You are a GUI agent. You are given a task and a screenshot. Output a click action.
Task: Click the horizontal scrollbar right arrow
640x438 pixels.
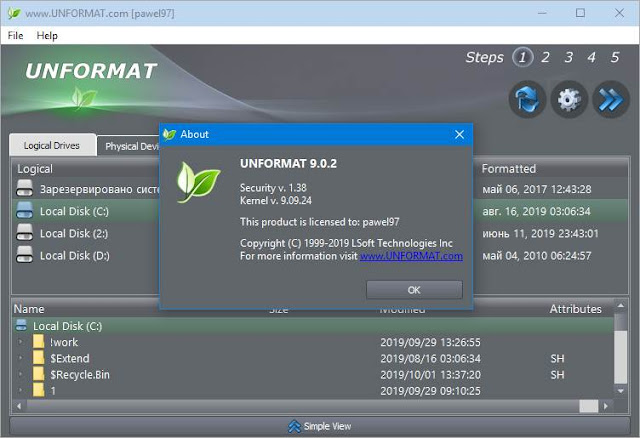point(606,406)
